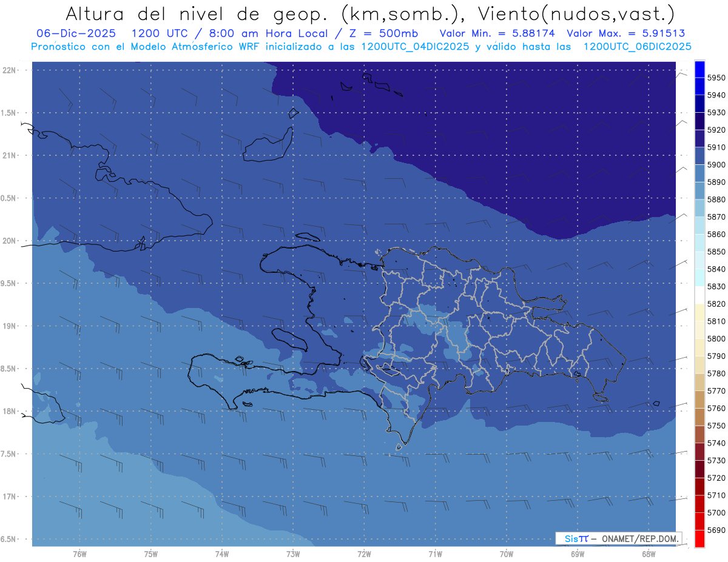Click the 5820 color bar label
The height and width of the screenshot is (562, 728).
click(x=717, y=304)
